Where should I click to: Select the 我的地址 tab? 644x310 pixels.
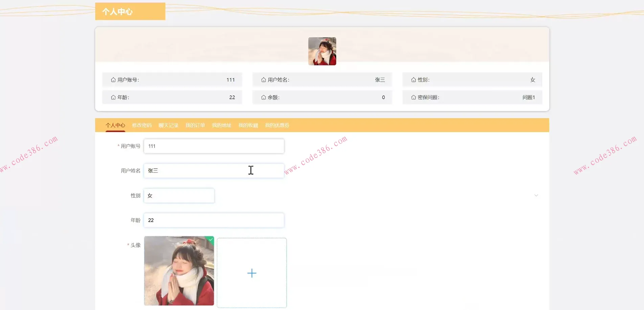[x=222, y=125]
